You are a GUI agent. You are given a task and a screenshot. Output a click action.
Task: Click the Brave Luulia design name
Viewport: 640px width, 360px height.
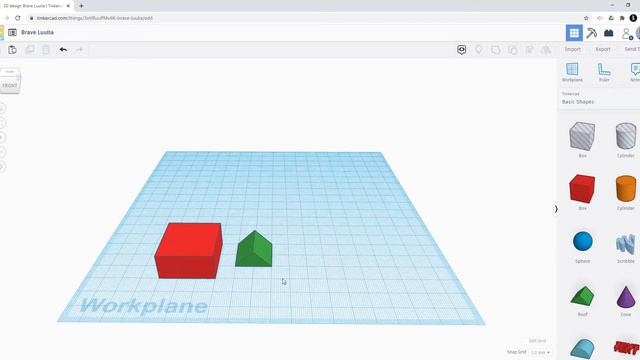(x=38, y=32)
